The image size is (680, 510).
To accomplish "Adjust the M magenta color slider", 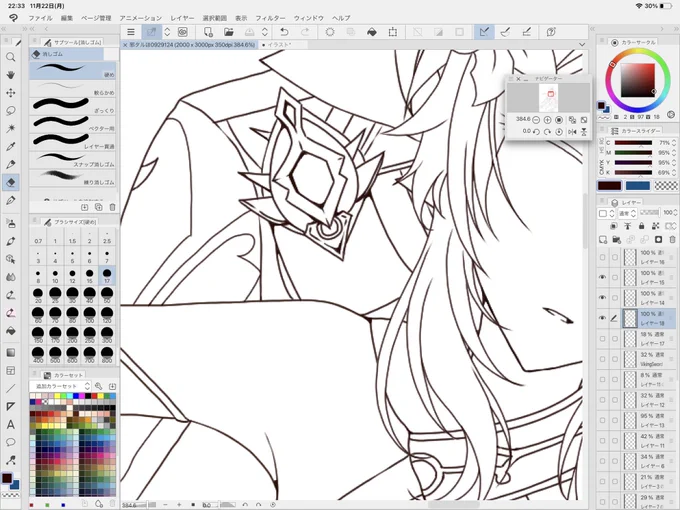I will point(633,153).
